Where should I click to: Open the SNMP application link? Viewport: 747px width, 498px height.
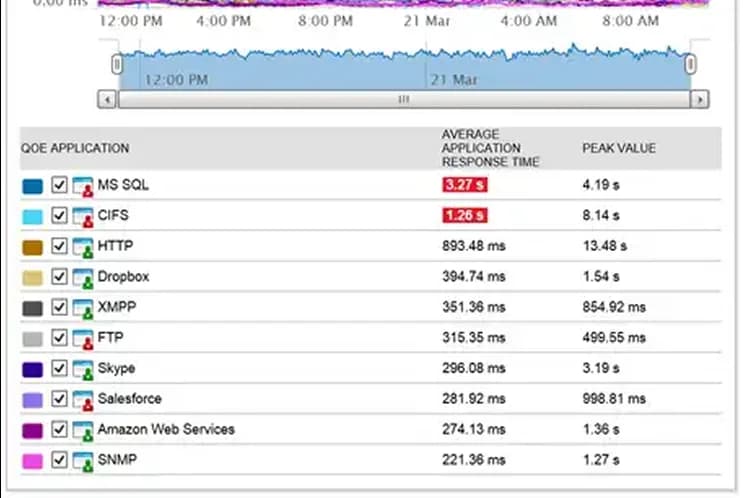click(x=117, y=459)
